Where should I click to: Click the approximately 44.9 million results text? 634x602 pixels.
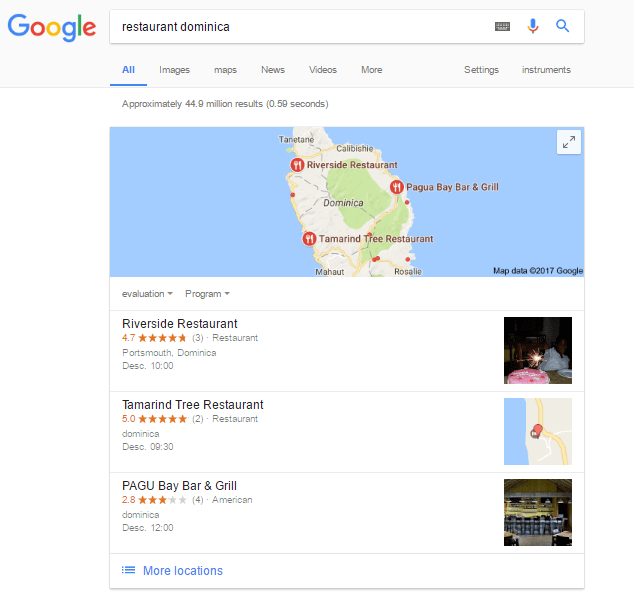coord(225,104)
